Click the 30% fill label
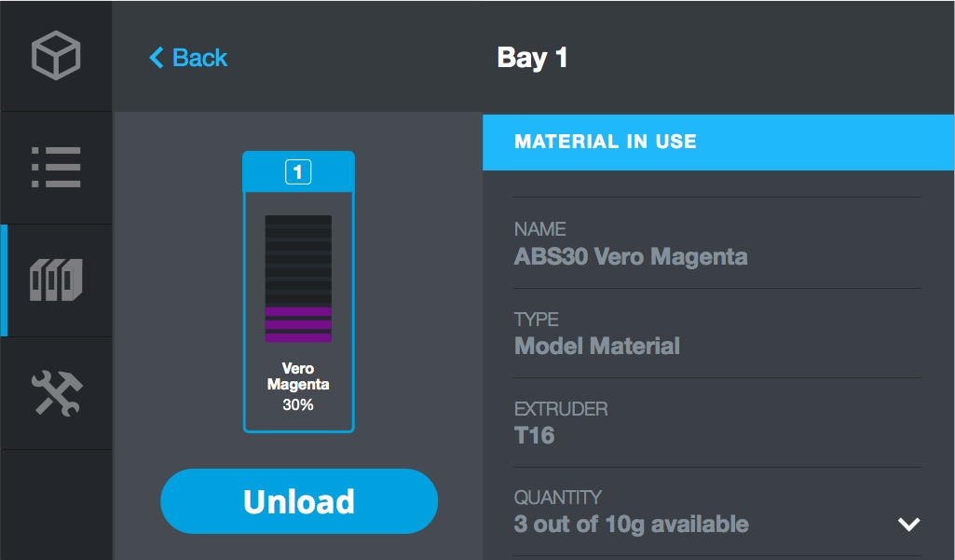This screenshot has height=560, width=955. (x=298, y=404)
